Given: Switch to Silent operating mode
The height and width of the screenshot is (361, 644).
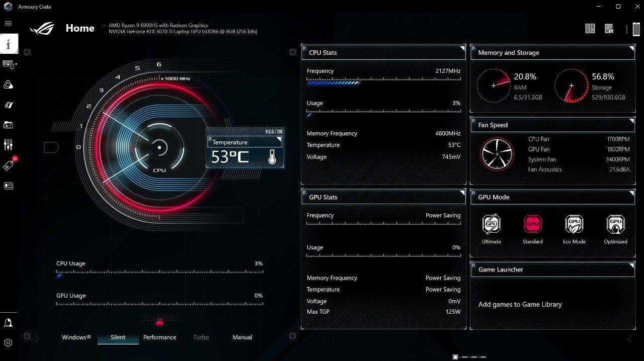Looking at the screenshot, I should click(118, 337).
